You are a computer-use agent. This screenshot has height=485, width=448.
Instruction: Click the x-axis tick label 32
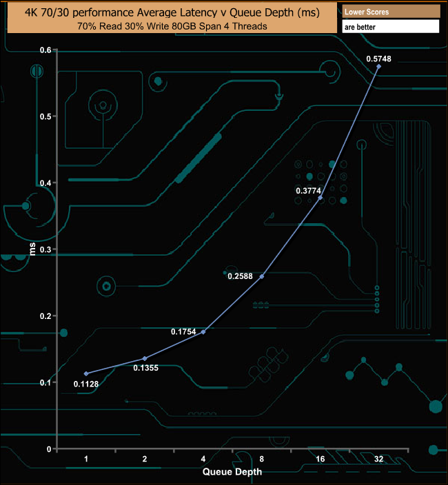point(379,460)
